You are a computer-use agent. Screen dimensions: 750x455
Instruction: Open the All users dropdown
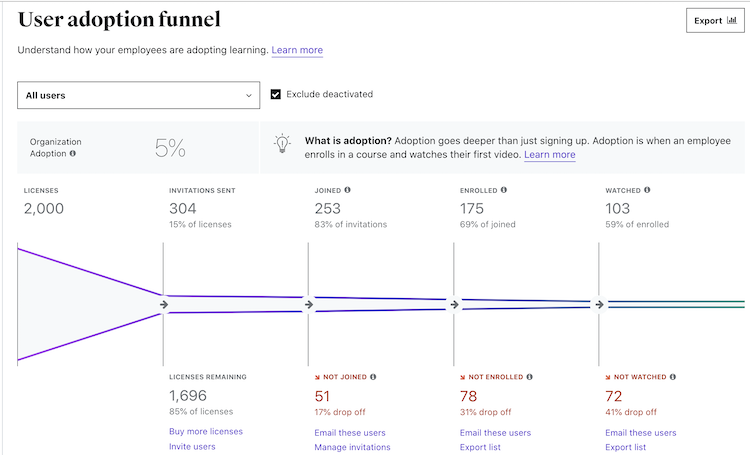coord(138,96)
